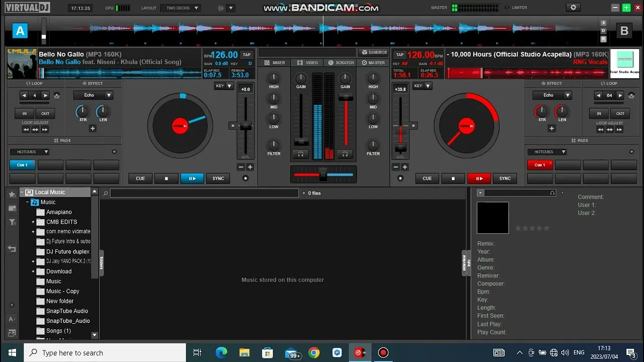Click headphone cue button for deck B
This screenshot has width=644, height=362.
345,154
